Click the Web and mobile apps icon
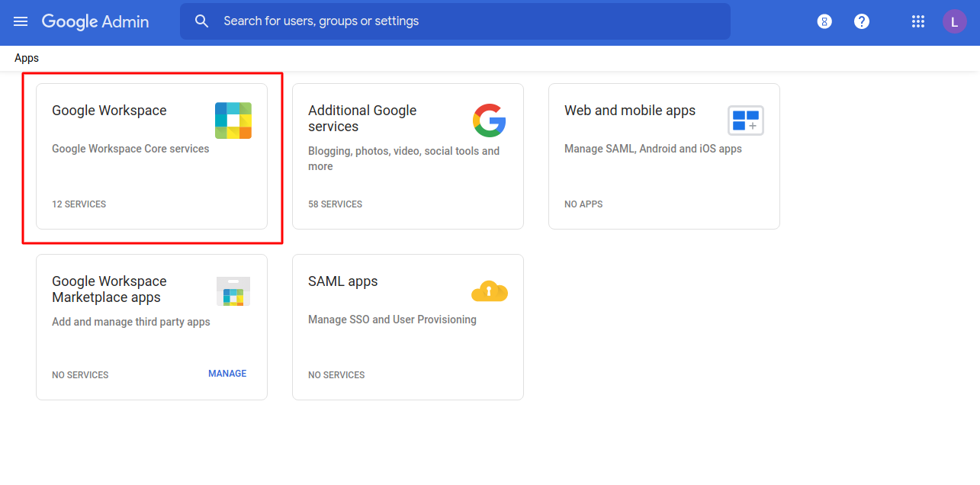Image resolution: width=980 pixels, height=485 pixels. 746,120
